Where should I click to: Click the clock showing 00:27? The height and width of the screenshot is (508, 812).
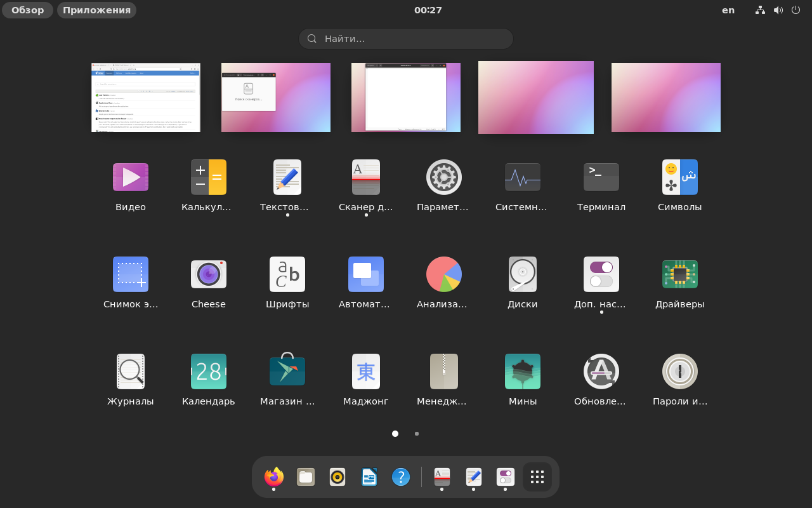(428, 10)
